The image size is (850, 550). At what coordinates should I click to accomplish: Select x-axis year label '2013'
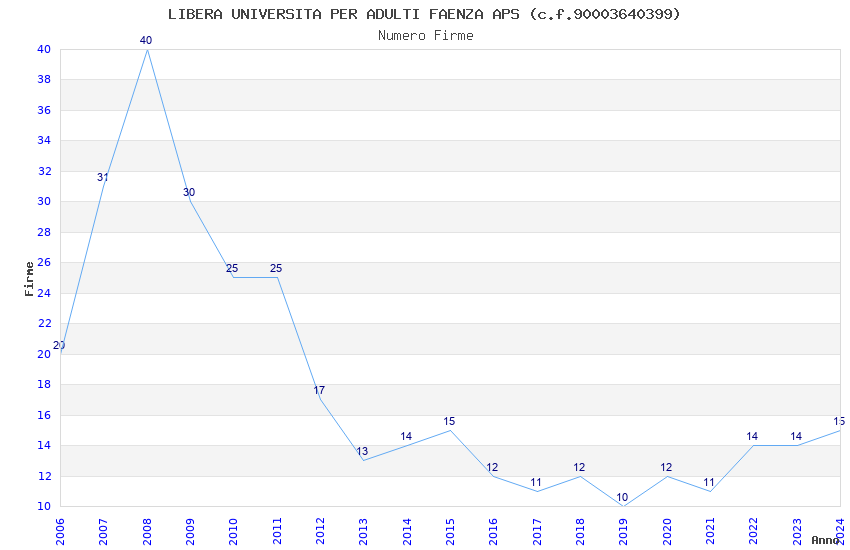click(x=363, y=531)
